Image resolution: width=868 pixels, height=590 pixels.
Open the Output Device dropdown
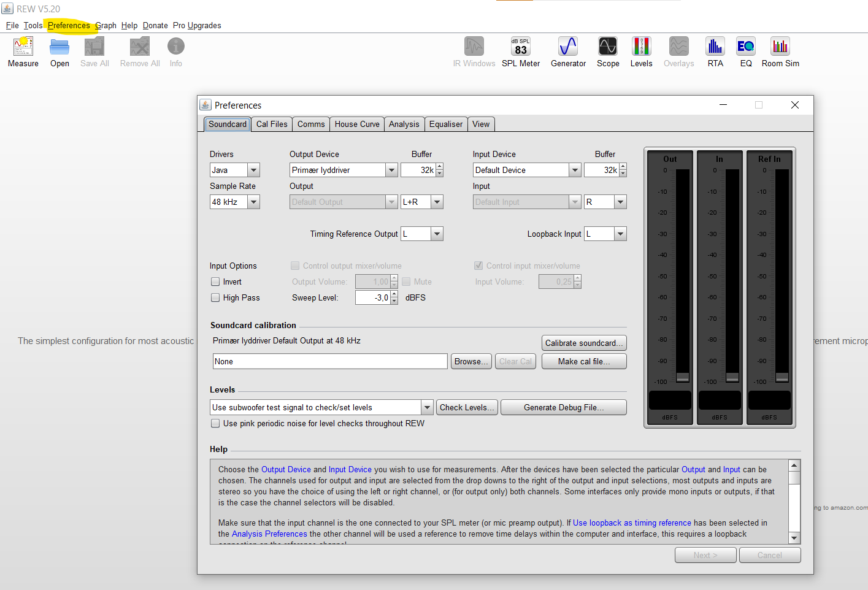pyautogui.click(x=391, y=170)
